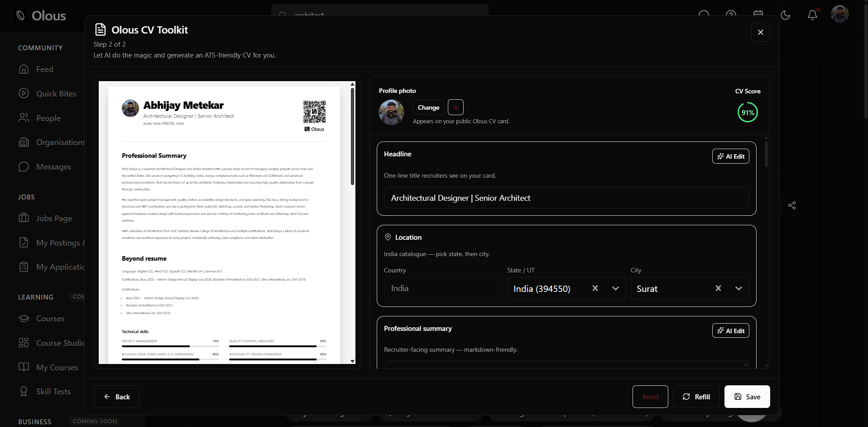The width and height of the screenshot is (868, 427).
Task: Click the Change profile photo button
Action: (428, 107)
